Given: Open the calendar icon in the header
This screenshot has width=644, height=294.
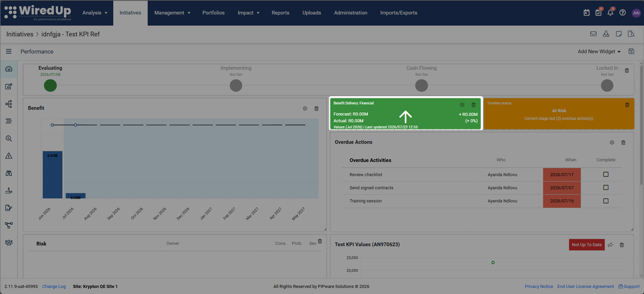Looking at the screenshot, I should click(x=587, y=13).
